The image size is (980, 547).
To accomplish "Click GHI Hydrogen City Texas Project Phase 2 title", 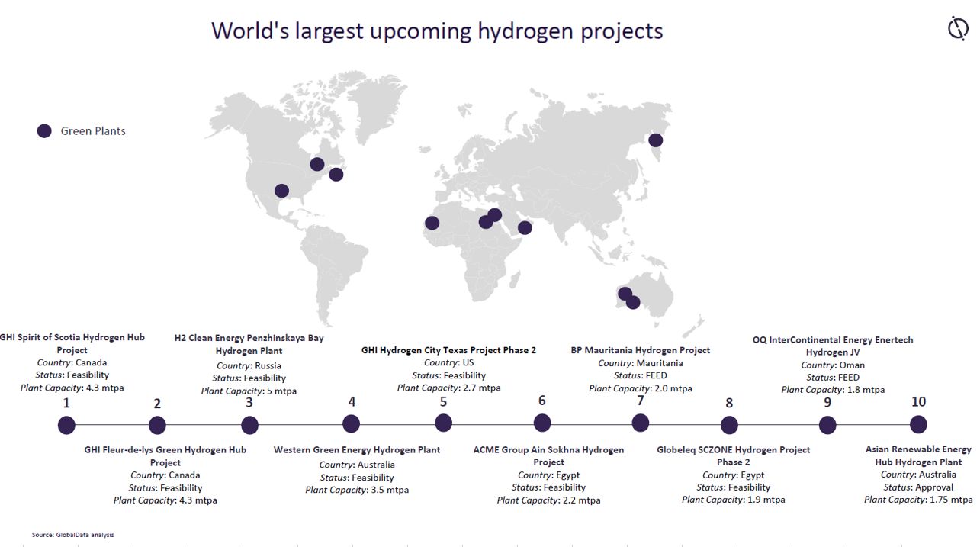I will click(x=448, y=350).
